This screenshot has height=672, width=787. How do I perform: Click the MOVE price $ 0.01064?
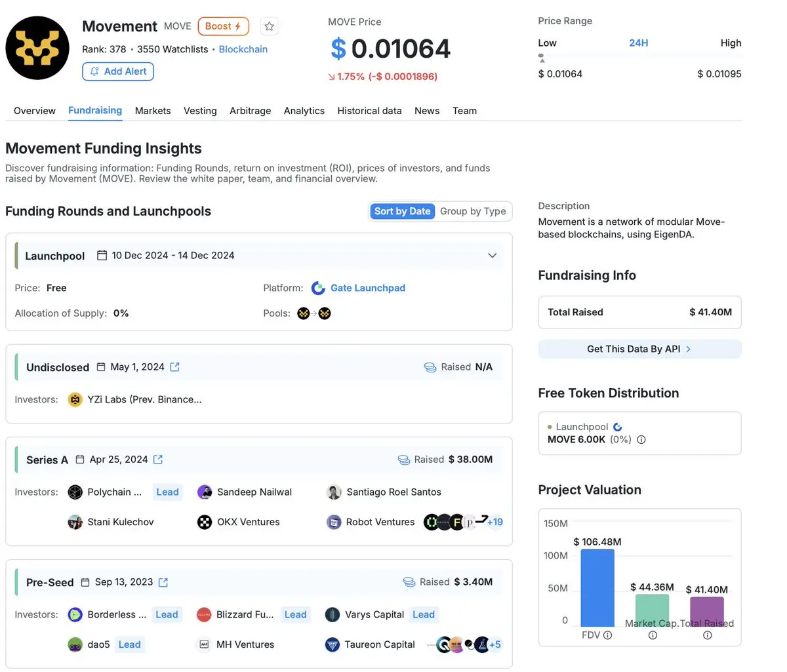[390, 49]
